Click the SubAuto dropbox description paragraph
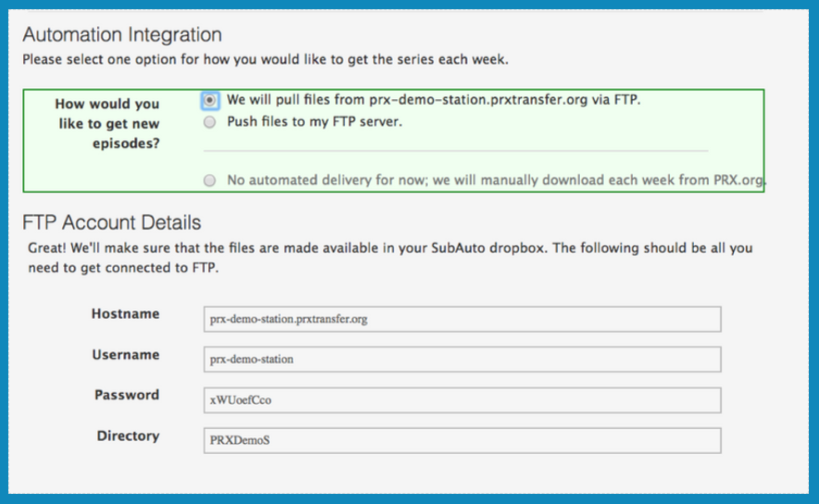The height and width of the screenshot is (504, 819). pos(390,258)
